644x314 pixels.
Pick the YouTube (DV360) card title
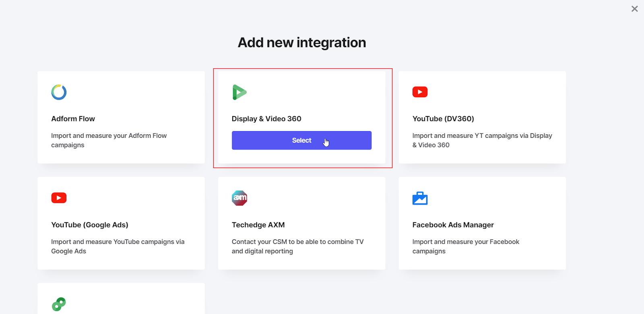(x=443, y=119)
